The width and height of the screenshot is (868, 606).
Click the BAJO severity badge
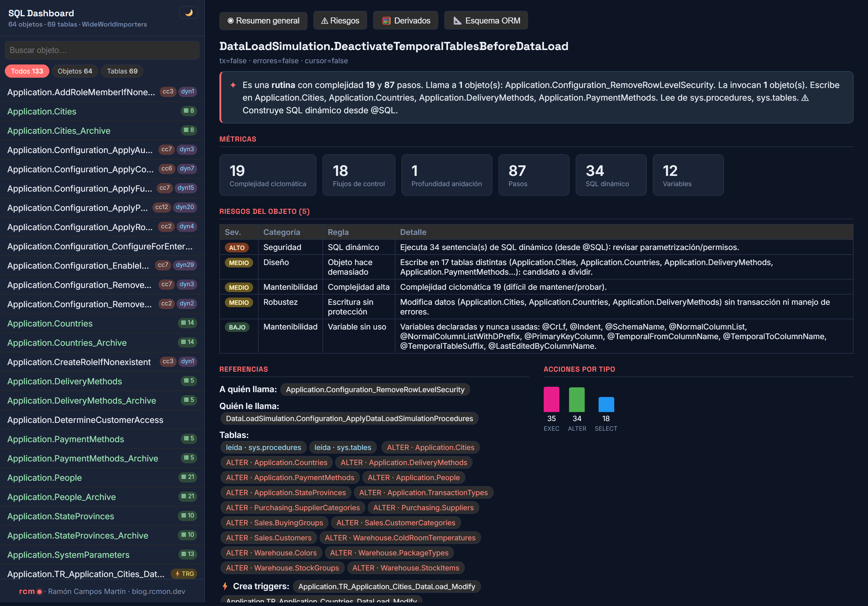tap(237, 327)
